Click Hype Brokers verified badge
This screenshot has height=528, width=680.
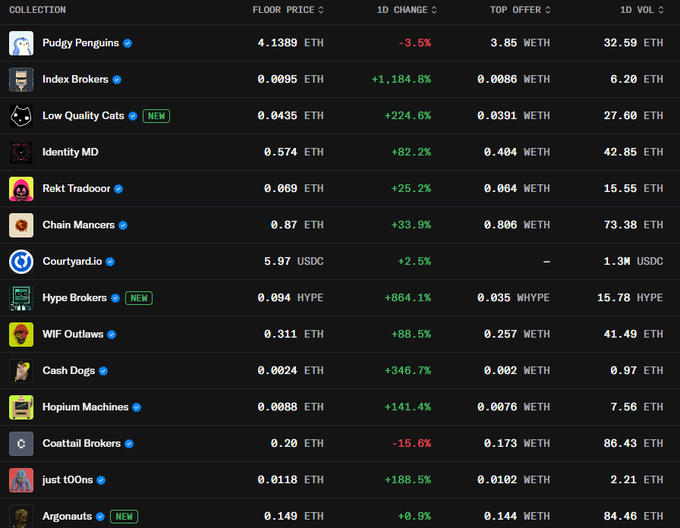[115, 298]
